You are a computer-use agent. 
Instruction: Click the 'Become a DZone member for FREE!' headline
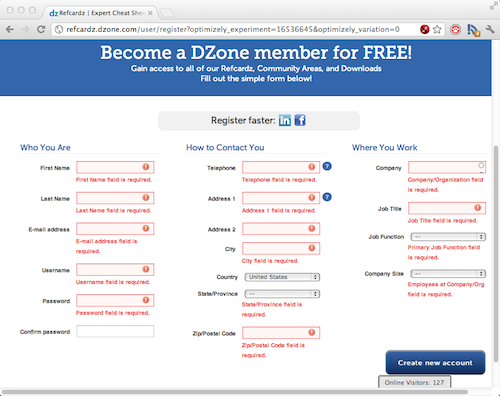point(256,52)
